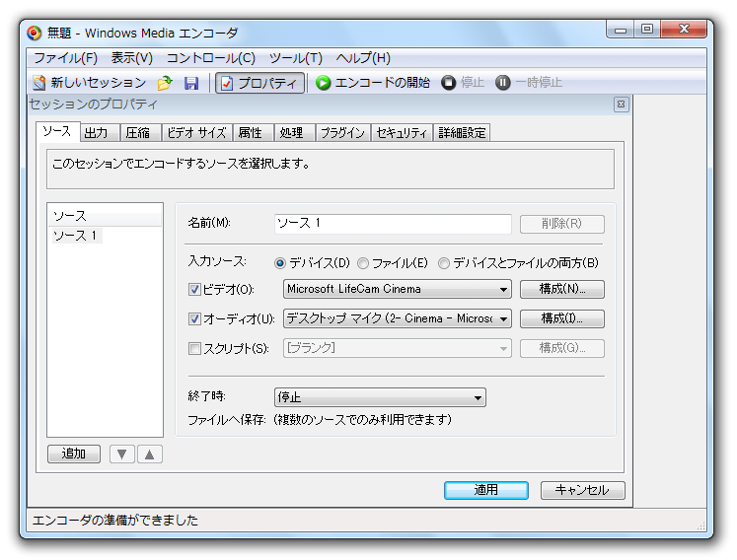Open the デスクトップ マイク audio dropdown
737x560 pixels.
click(x=398, y=318)
